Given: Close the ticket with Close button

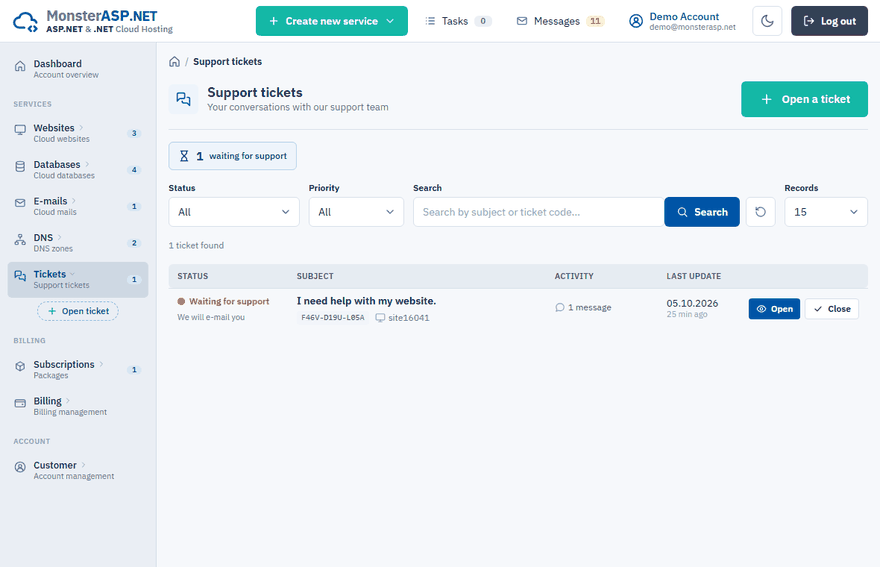Looking at the screenshot, I should click(x=832, y=309).
